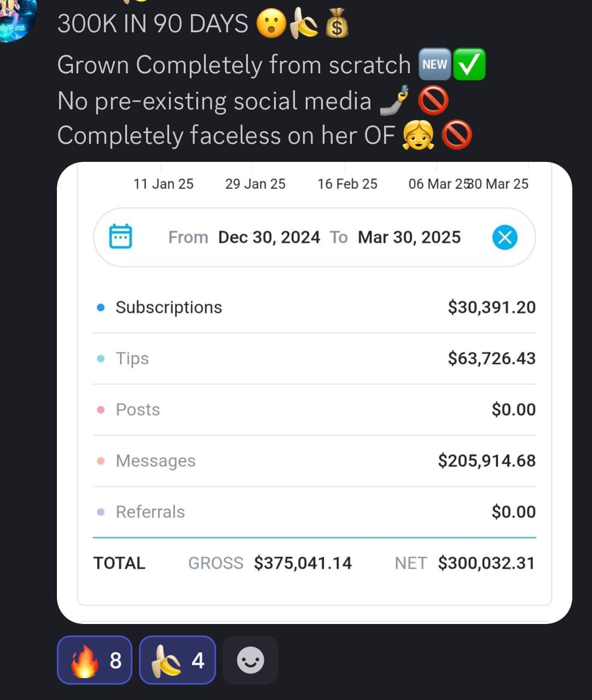The width and height of the screenshot is (592, 700).
Task: Select the Posts earnings row label
Action: tap(138, 410)
